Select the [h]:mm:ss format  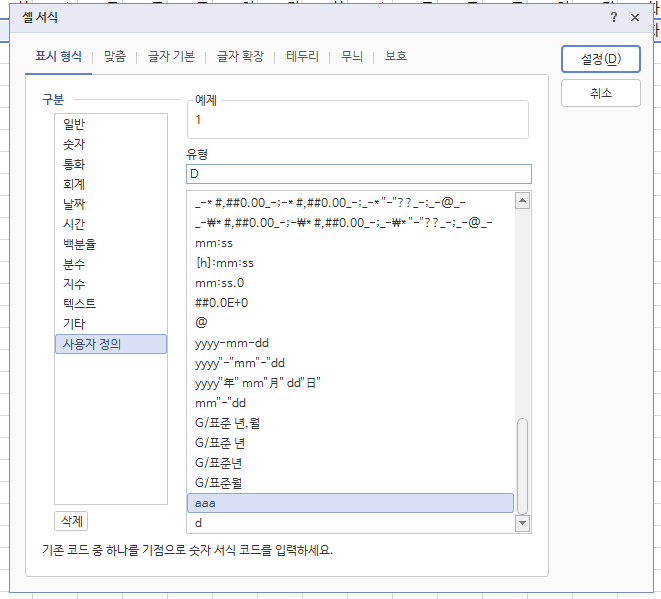click(x=350, y=263)
